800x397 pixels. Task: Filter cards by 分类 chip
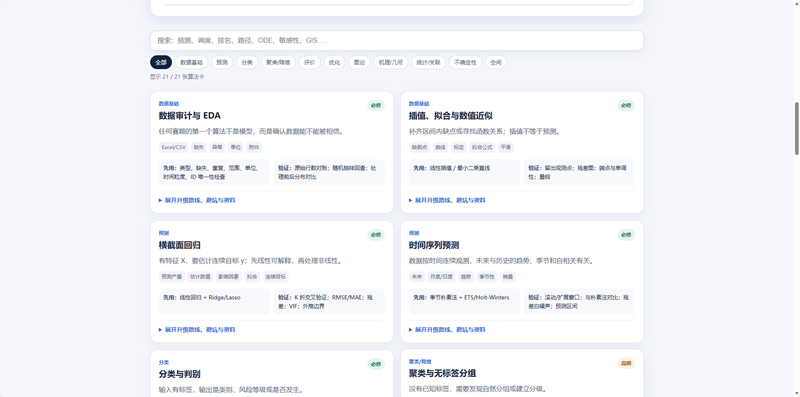click(247, 62)
